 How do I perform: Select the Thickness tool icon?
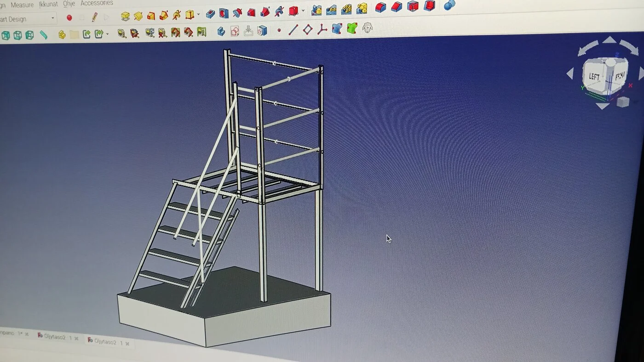(429, 6)
